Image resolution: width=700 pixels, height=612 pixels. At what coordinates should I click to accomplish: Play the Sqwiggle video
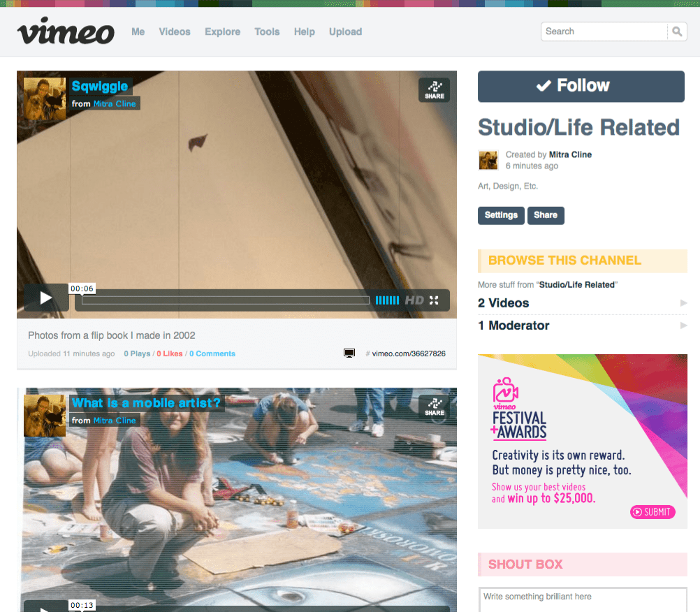click(x=46, y=298)
